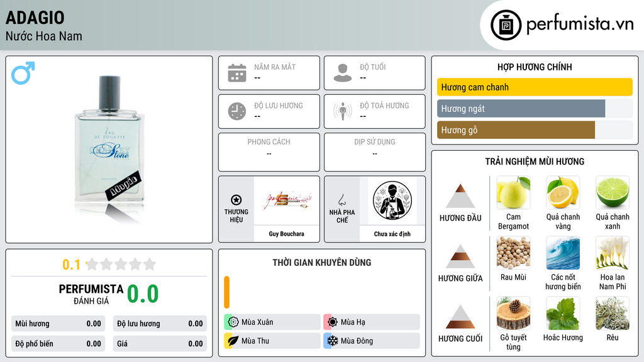Click the Hương giữa pyramid icon
The image size is (644, 362).
(460, 256)
